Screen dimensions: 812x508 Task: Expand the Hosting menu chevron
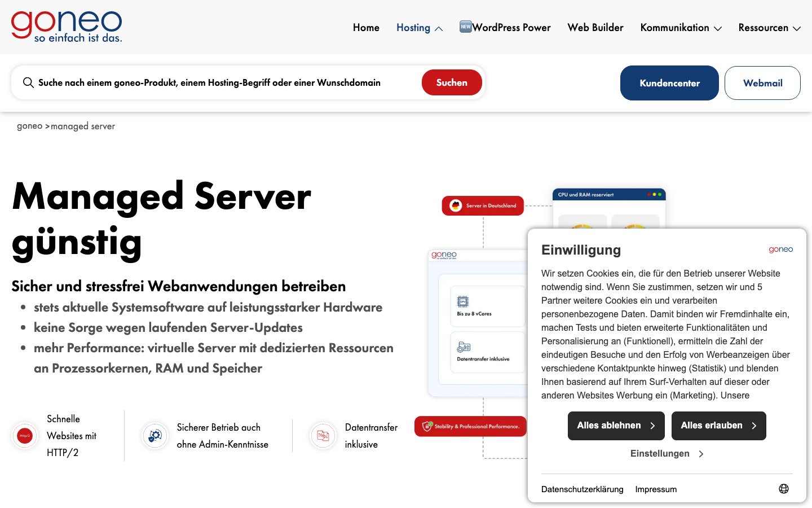click(439, 28)
